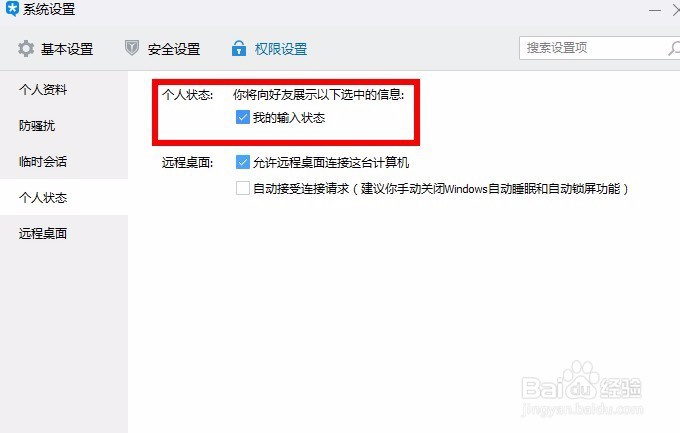Select the 权限设置 tab label

pos(281,49)
